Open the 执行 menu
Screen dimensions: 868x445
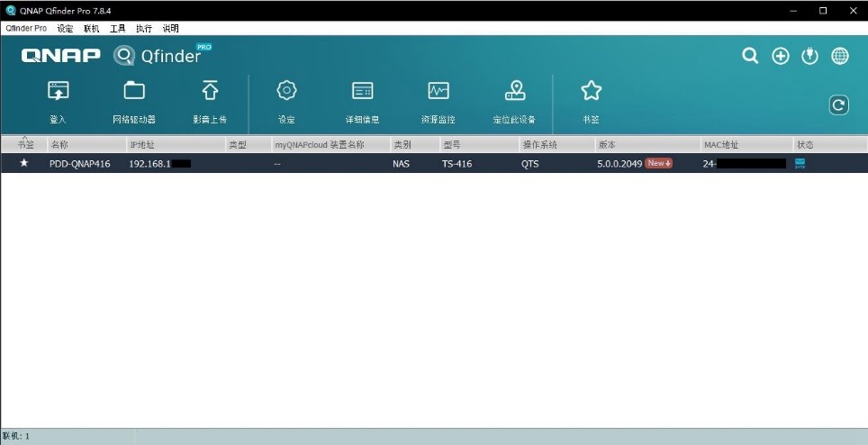(x=144, y=28)
